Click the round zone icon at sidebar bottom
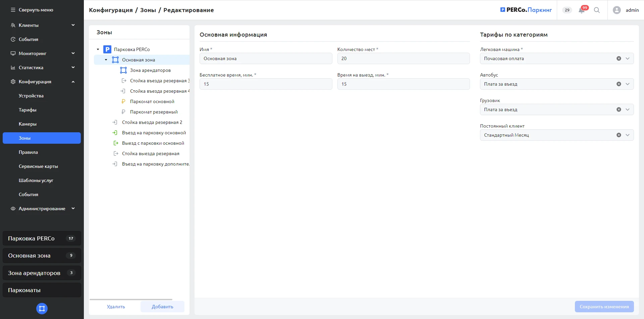 (x=42, y=309)
